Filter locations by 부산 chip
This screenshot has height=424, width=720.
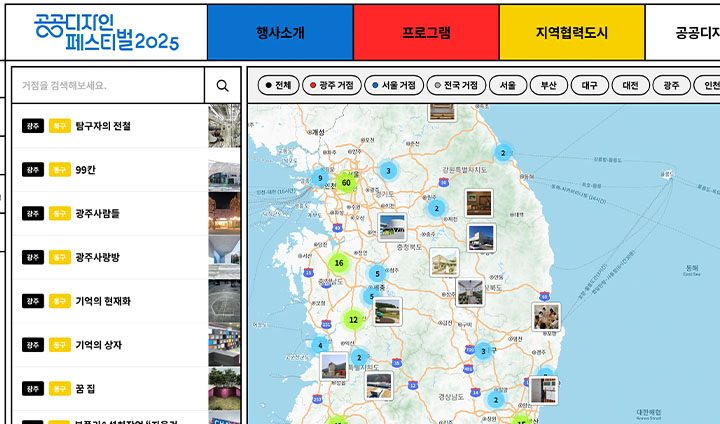[548, 85]
